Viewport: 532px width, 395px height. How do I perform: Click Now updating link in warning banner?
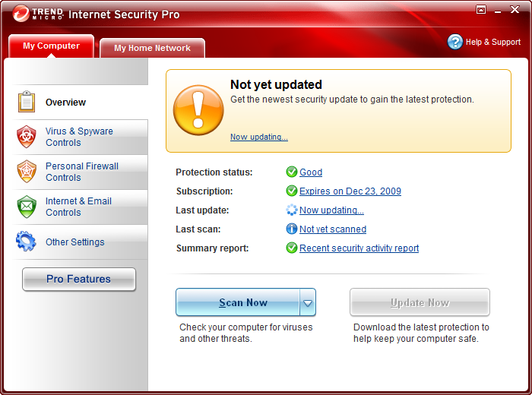pos(259,137)
